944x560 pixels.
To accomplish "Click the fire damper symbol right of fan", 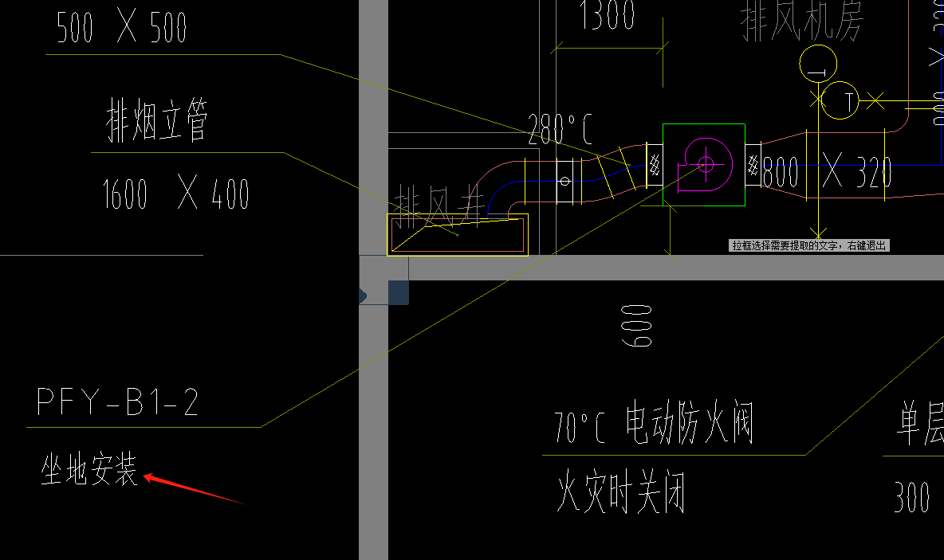I will tap(753, 164).
